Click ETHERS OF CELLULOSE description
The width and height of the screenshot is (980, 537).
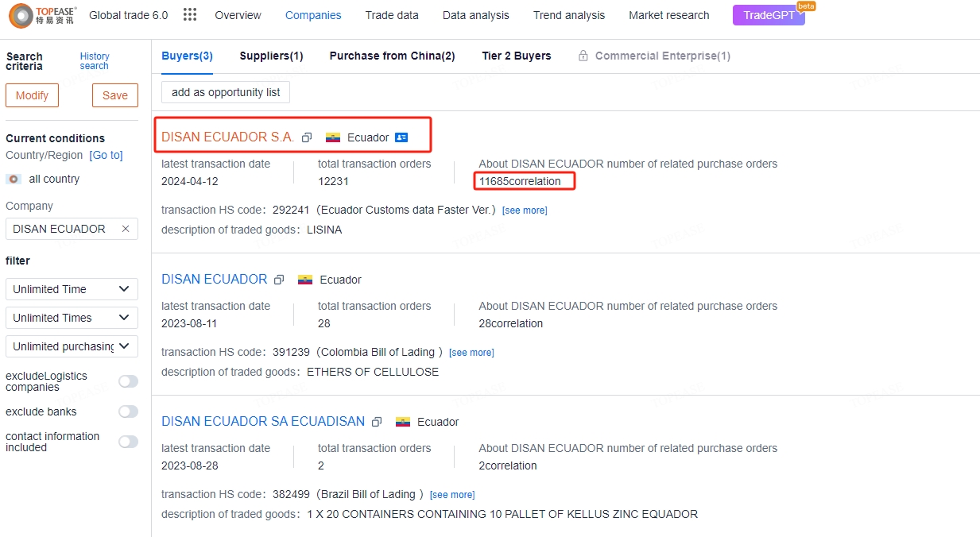coord(373,372)
